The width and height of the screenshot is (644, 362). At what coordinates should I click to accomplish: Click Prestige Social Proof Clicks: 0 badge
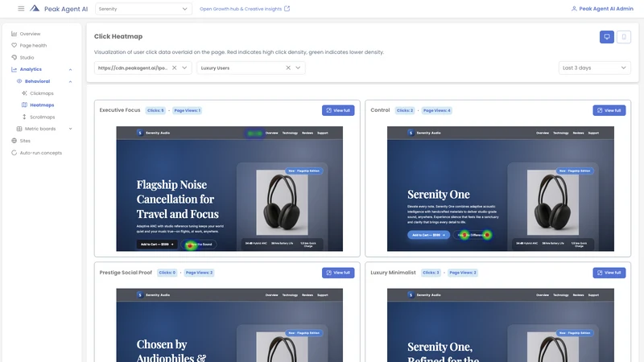point(167,273)
